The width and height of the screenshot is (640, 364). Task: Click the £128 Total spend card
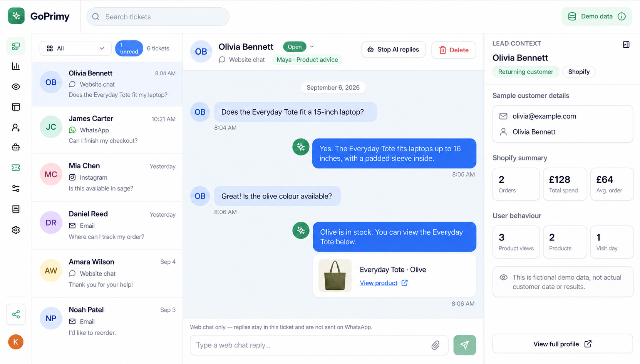565,184
